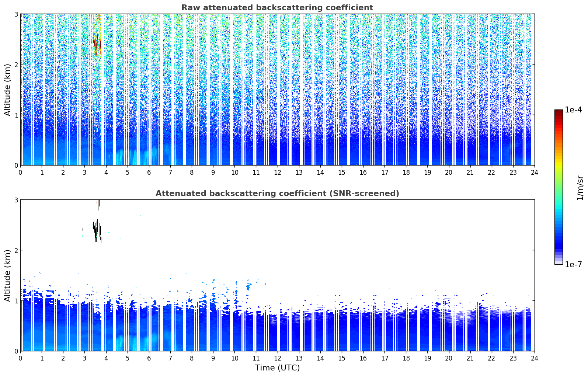
Task: Click the black cloud feature in bottom plot
Action: [97, 230]
